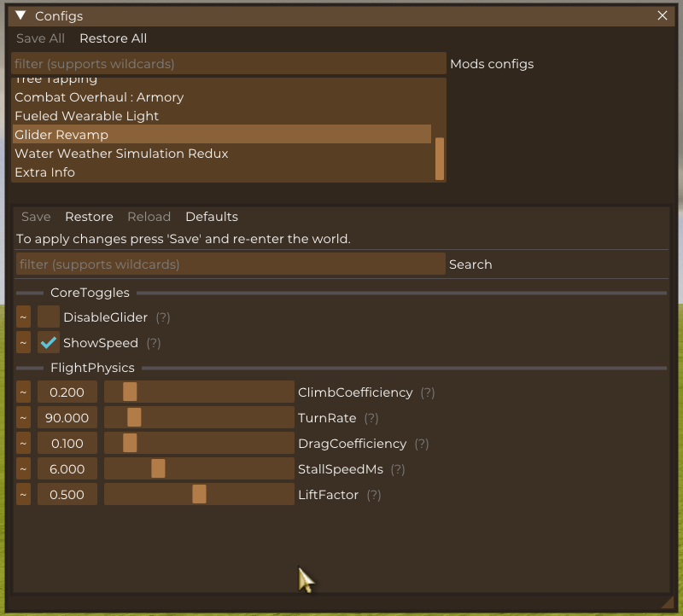Click the Defaults button

212,217
